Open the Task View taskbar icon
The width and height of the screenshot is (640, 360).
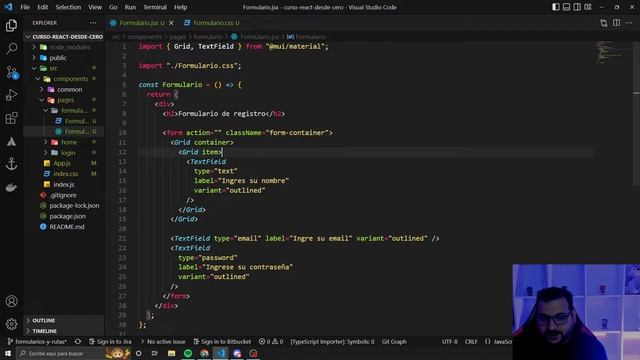click(154, 353)
